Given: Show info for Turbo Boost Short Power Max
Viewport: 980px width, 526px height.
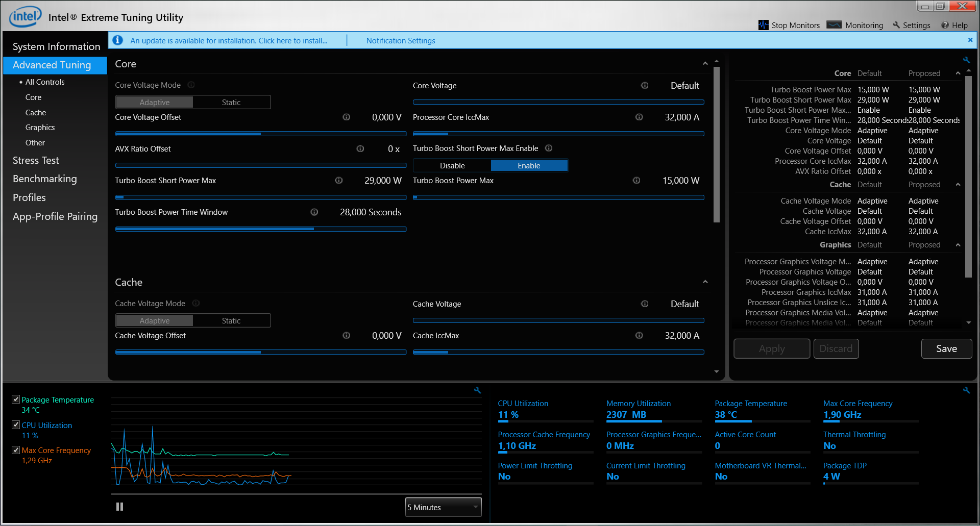Looking at the screenshot, I should tap(339, 180).
